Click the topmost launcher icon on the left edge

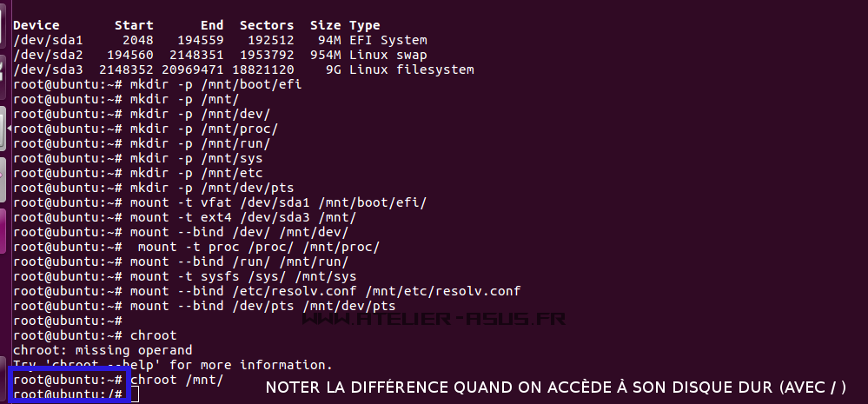point(3,17)
